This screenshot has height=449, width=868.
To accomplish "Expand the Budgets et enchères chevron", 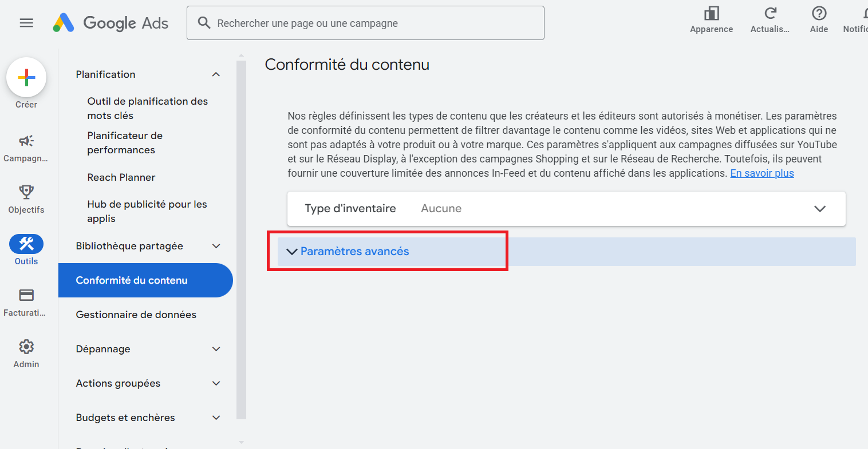I will click(216, 418).
